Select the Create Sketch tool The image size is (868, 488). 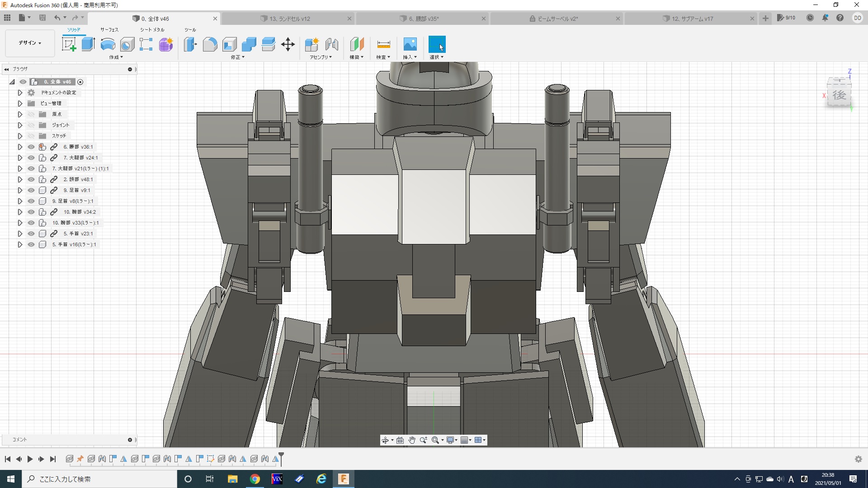coord(69,44)
